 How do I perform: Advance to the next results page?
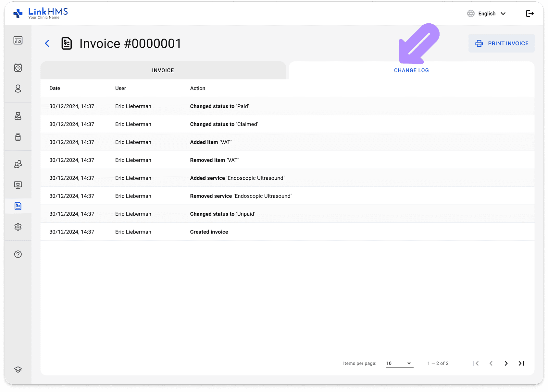(506, 363)
